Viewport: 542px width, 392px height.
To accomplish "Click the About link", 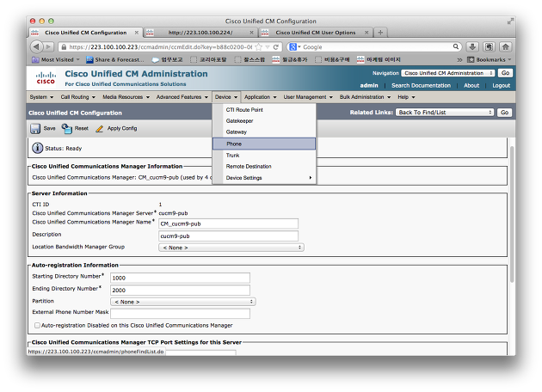I will coord(471,86).
